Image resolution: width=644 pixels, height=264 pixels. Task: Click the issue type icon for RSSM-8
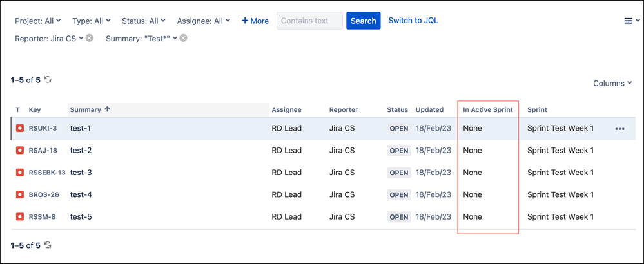coord(20,217)
